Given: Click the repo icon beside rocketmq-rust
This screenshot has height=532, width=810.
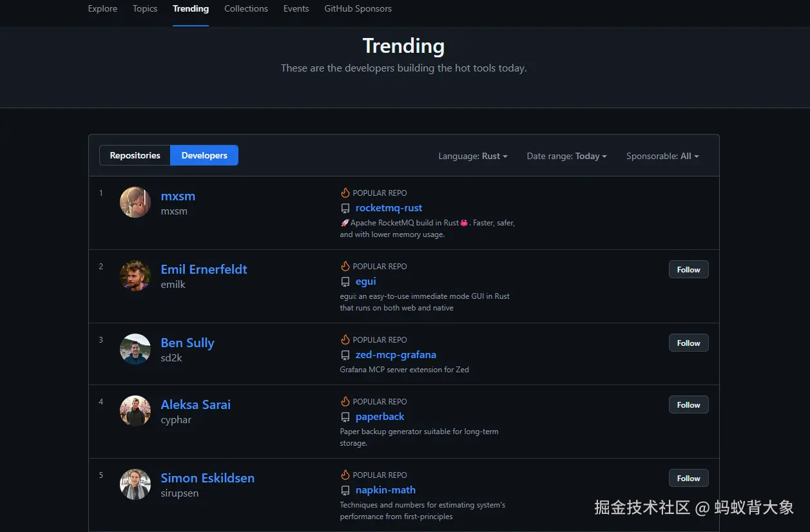Looking at the screenshot, I should [x=345, y=209].
